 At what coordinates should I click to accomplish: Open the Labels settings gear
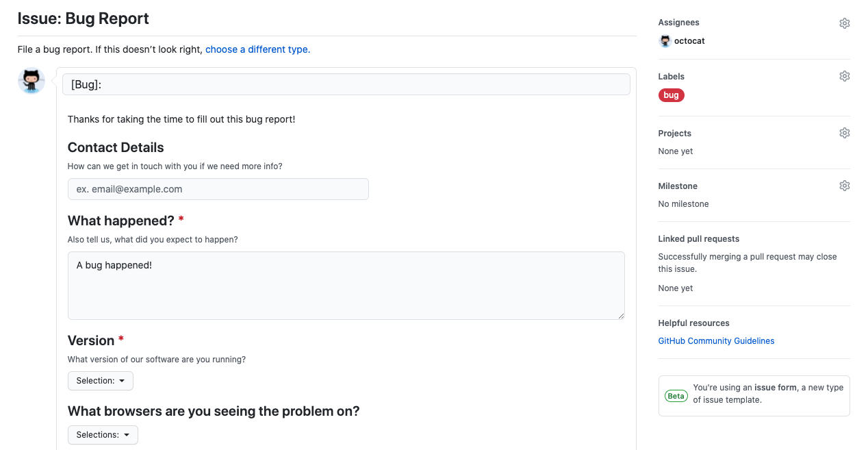point(844,75)
